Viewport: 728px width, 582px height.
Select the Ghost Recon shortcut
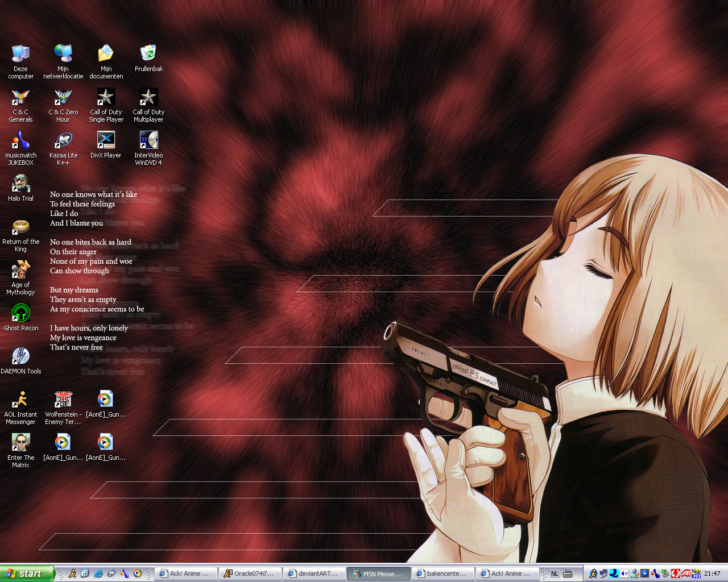[21, 317]
